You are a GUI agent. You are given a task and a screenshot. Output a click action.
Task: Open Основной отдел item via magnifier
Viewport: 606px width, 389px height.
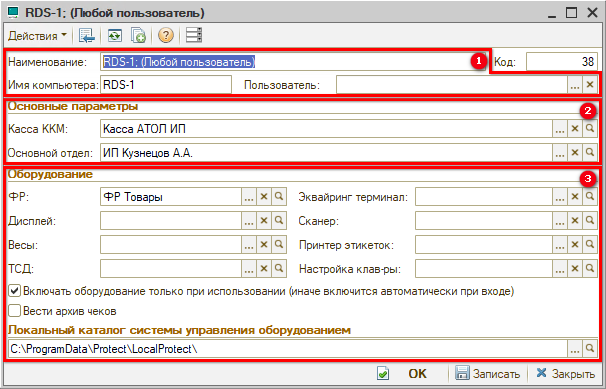point(590,153)
